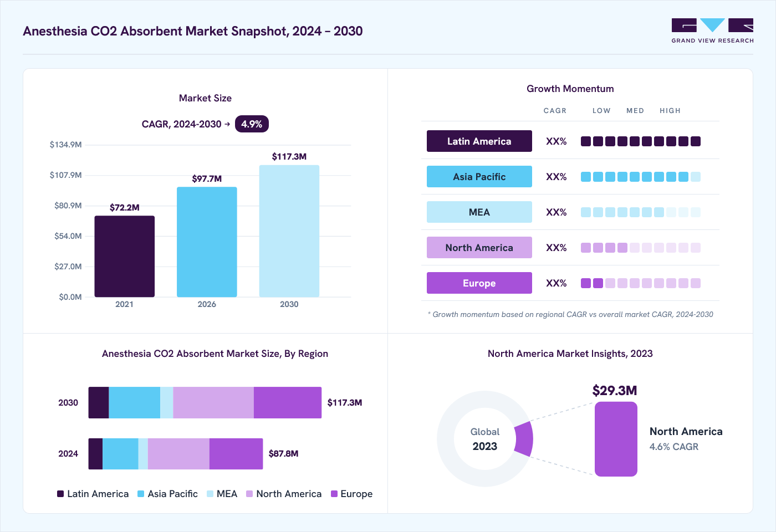Click the Europe segment in 2024 stacked bar

click(x=236, y=454)
